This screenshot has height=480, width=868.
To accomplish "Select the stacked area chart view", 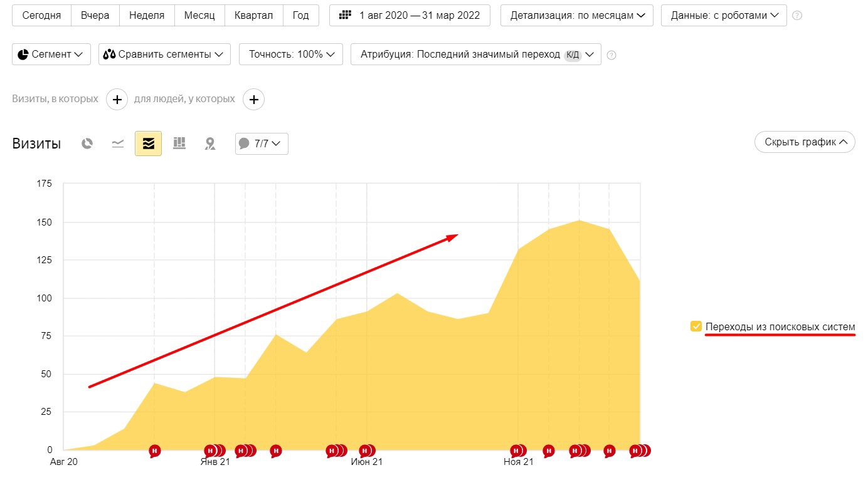I will 149,143.
